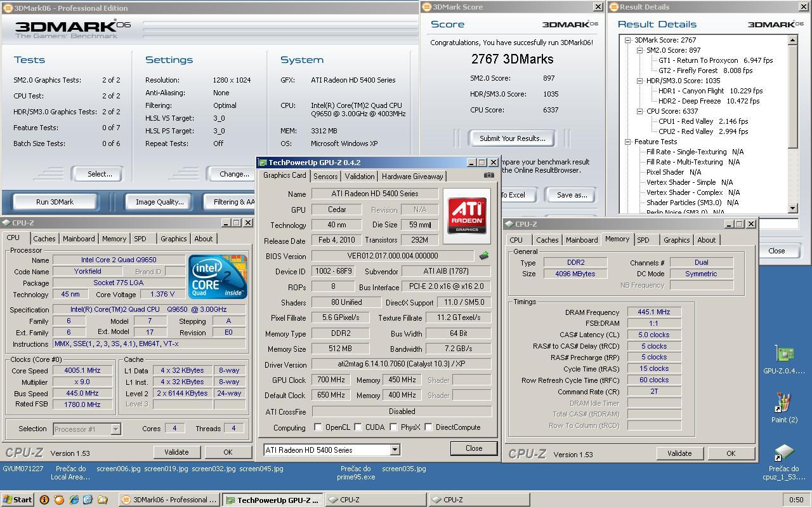Open the GPU-Z.0.4 desktop icon
The height and width of the screenshot is (508, 812).
pyautogui.click(x=784, y=359)
